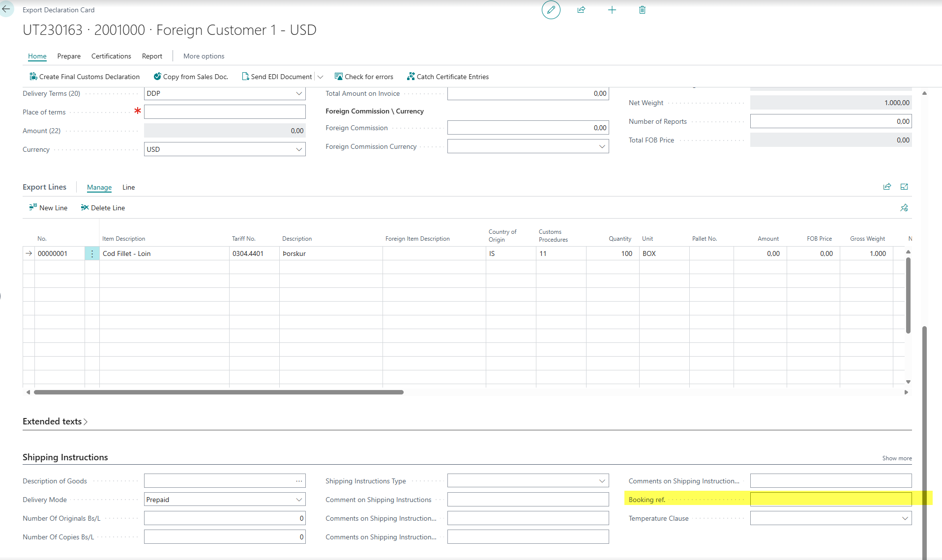942x560 pixels.
Task: Switch to the Prepare tab
Action: coord(69,56)
